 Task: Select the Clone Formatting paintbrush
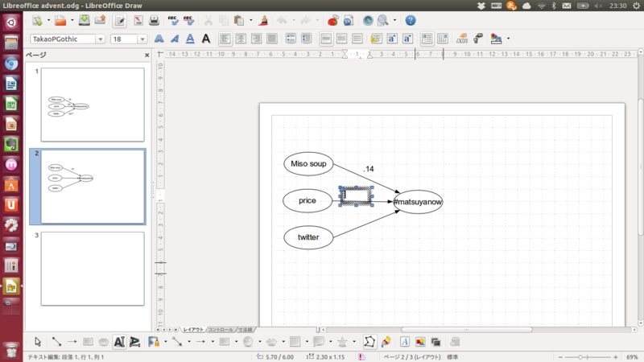point(264,20)
